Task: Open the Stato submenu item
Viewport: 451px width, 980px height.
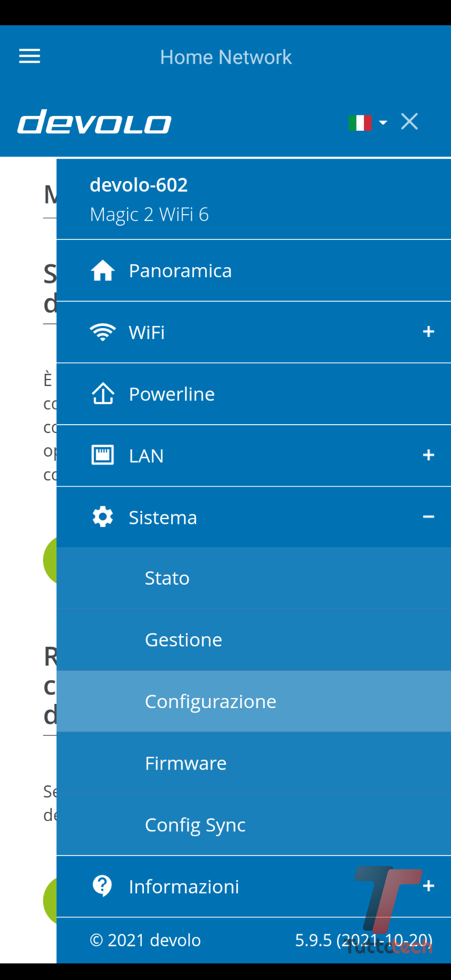Action: click(x=167, y=578)
